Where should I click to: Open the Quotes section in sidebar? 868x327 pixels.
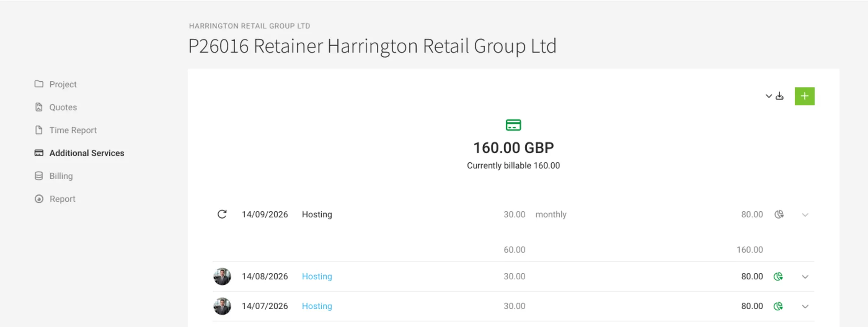click(56, 107)
